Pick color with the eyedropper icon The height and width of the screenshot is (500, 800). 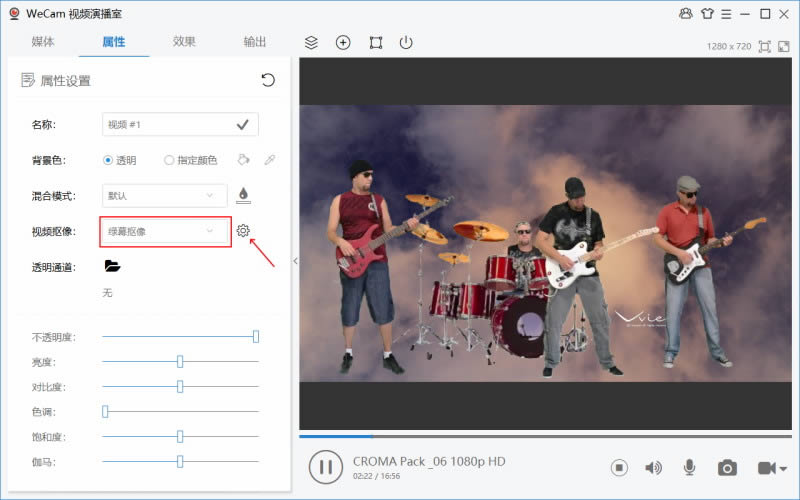[270, 160]
